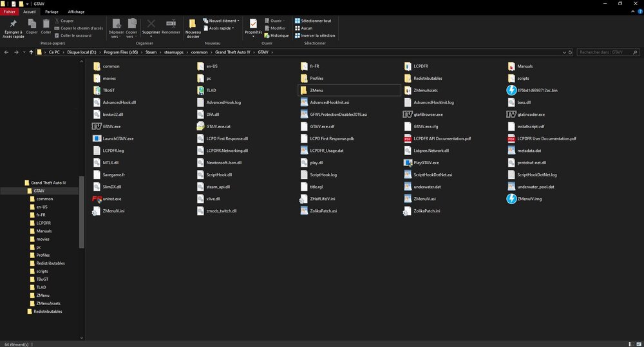The height and width of the screenshot is (347, 644).
Task: Select the ZMenuIV.asi file
Action: (420, 199)
